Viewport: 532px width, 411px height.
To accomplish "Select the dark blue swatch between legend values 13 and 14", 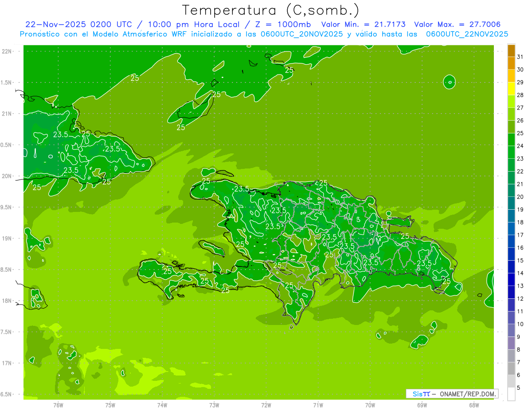I will (x=511, y=280).
